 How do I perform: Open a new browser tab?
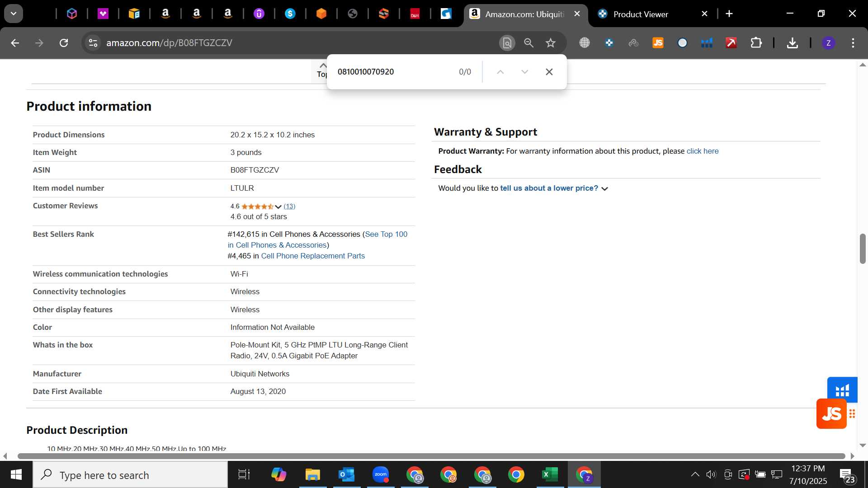(x=729, y=14)
